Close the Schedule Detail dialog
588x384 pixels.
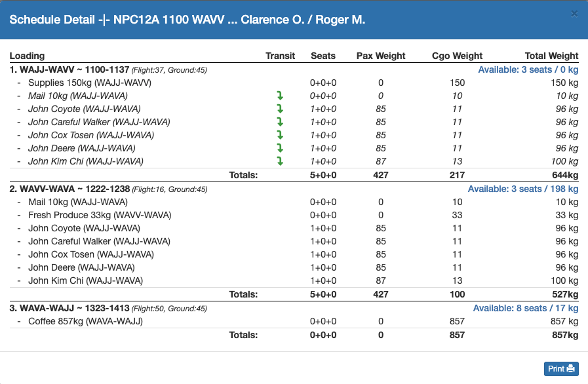(x=574, y=14)
